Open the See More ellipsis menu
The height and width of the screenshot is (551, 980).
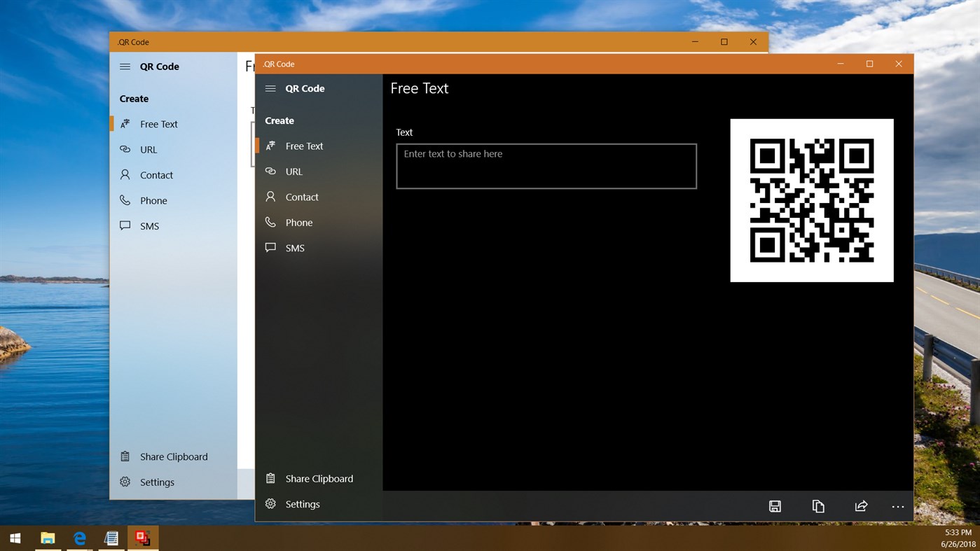coord(897,505)
